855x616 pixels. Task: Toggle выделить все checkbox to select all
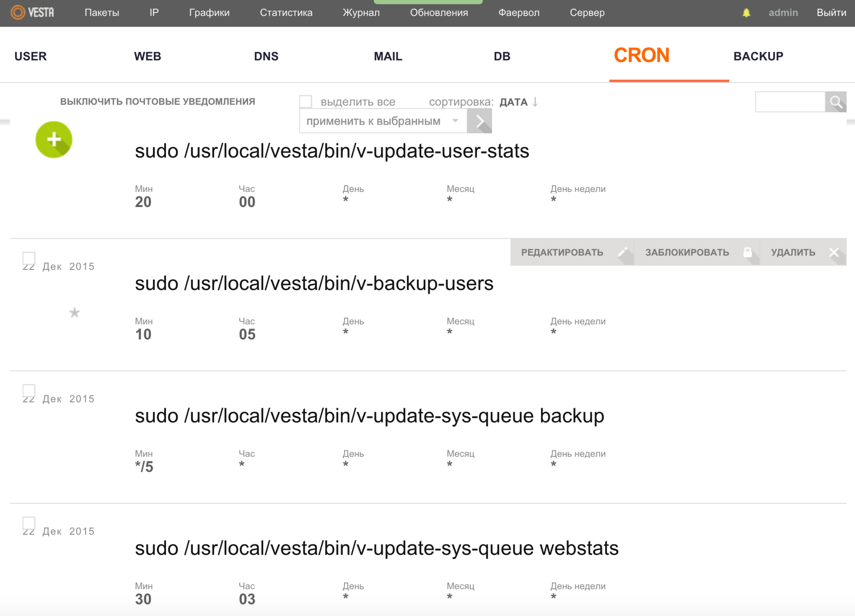(307, 101)
